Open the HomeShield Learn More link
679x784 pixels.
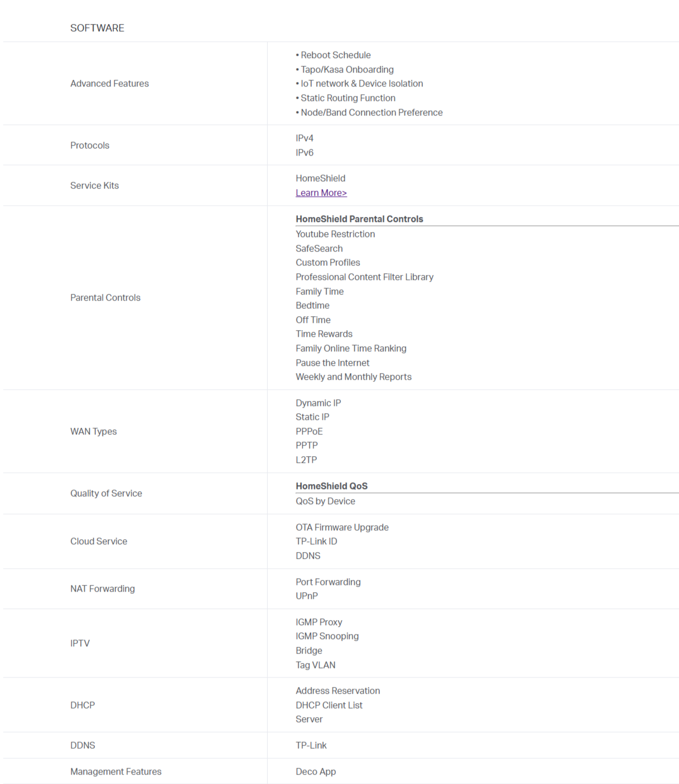(321, 193)
